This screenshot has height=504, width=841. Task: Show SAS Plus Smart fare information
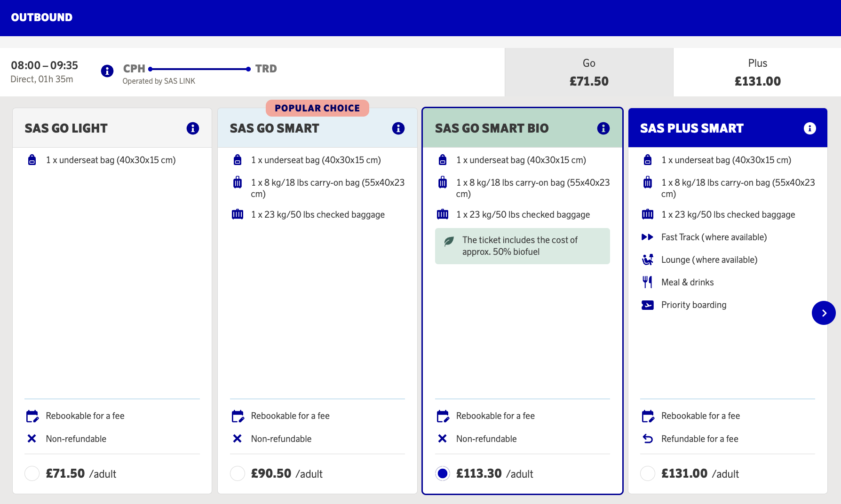click(x=810, y=128)
